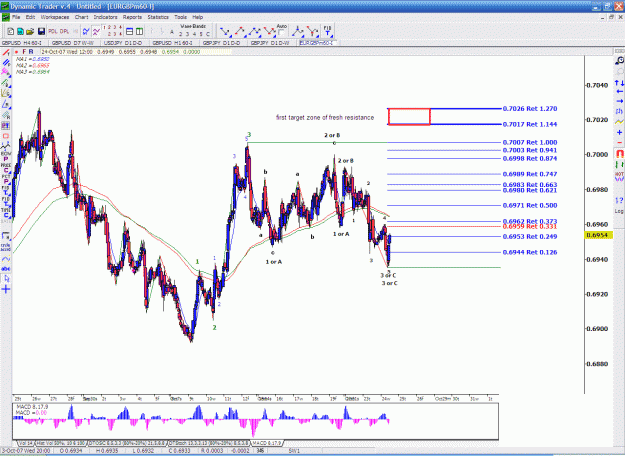Image resolution: width=625 pixels, height=456 pixels.
Task: Click the blue plus zoom icon
Action: 619,132
